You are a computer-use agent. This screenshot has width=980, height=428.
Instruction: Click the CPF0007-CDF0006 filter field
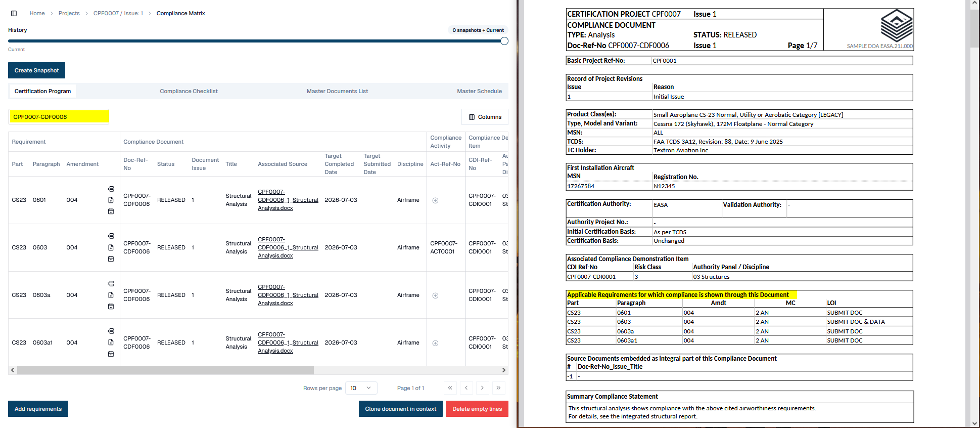tap(59, 117)
